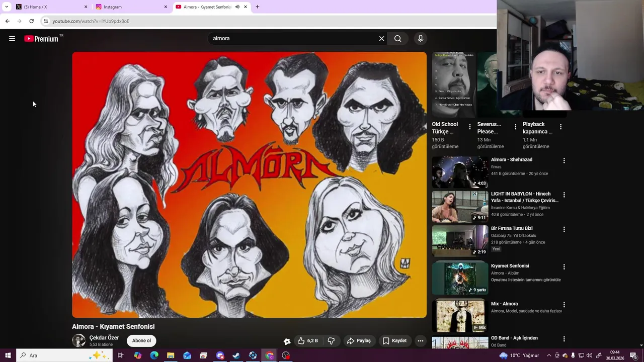The width and height of the screenshot is (644, 362).
Task: Open options for Old School Türkçe short
Action: 470,127
